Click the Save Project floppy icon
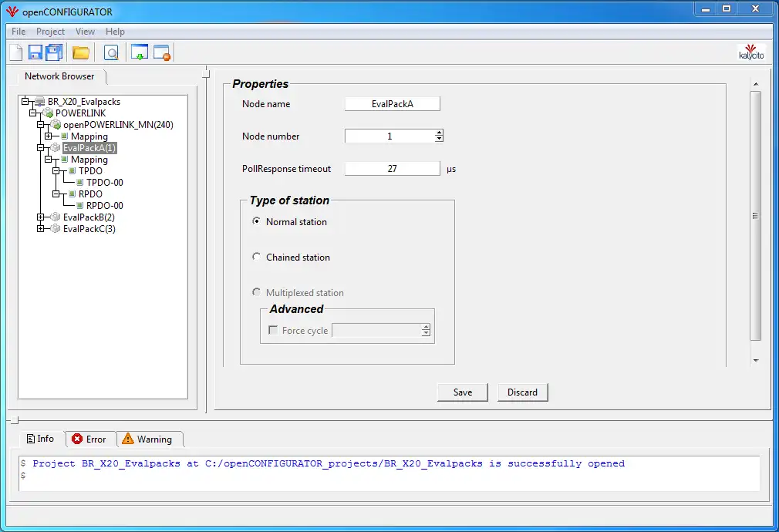Image resolution: width=779 pixels, height=532 pixels. pos(35,52)
